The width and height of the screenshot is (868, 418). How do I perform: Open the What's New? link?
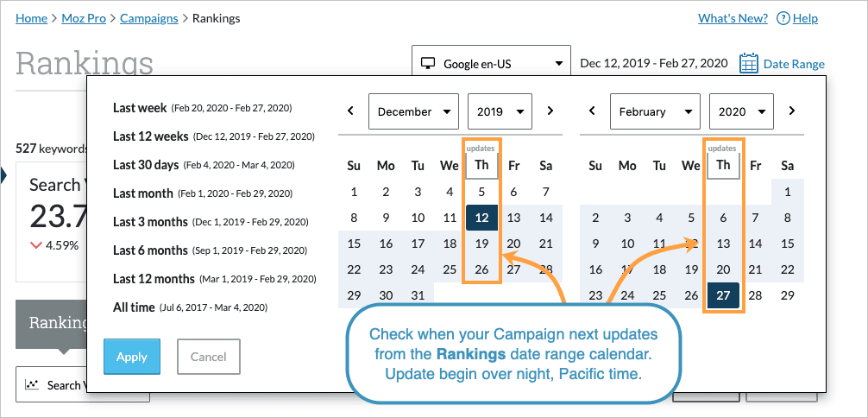pos(733,18)
